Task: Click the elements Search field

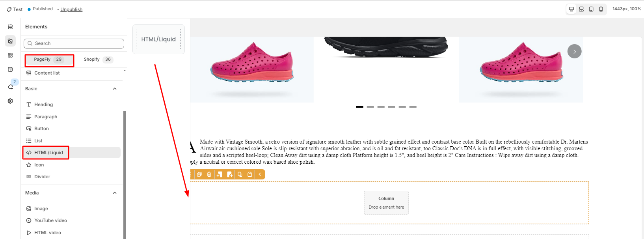Action: click(x=74, y=43)
